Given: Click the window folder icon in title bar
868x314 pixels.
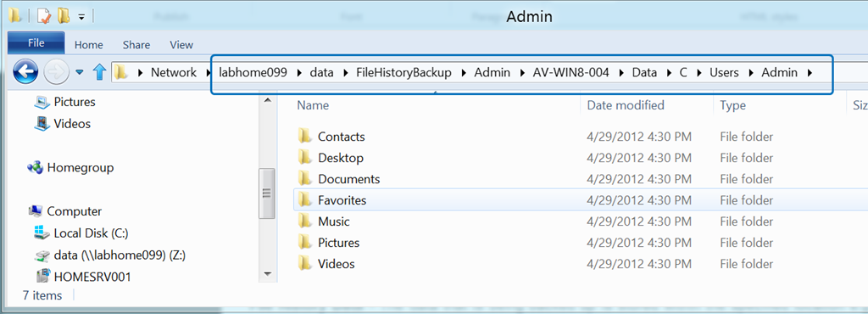Looking at the screenshot, I should pos(14,15).
